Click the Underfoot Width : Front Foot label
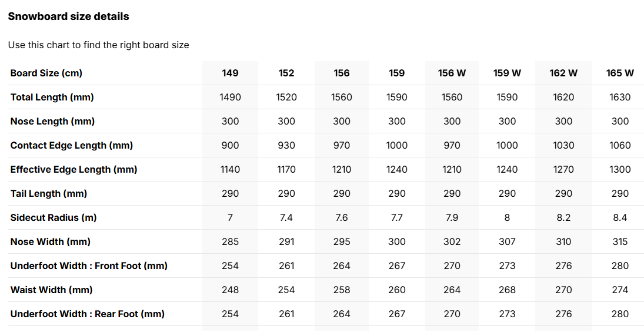644x336 pixels. point(89,266)
